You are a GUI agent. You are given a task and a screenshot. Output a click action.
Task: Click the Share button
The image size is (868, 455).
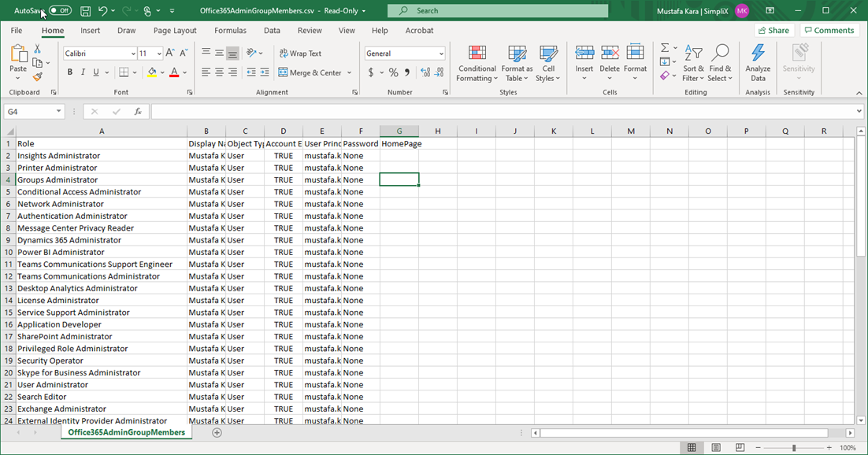click(773, 31)
